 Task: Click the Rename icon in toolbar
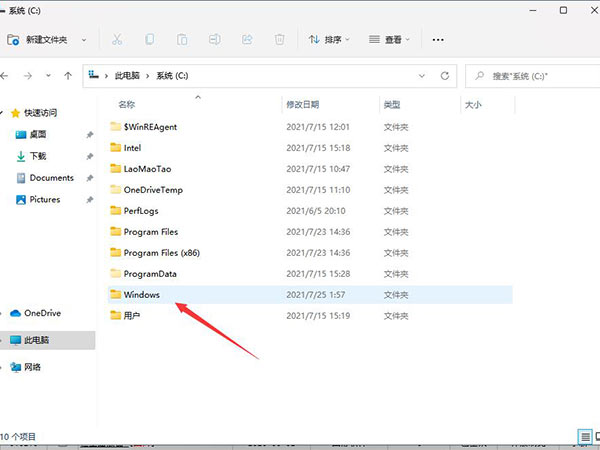[x=214, y=40]
